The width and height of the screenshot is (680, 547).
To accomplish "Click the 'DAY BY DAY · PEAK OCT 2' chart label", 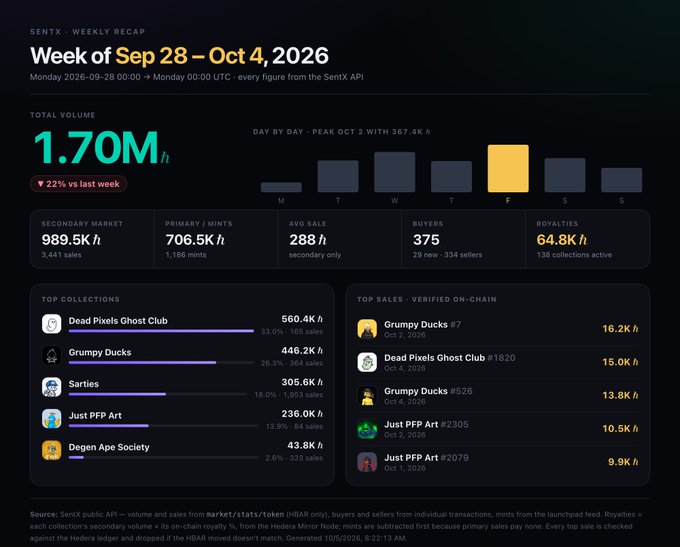I will click(x=342, y=132).
